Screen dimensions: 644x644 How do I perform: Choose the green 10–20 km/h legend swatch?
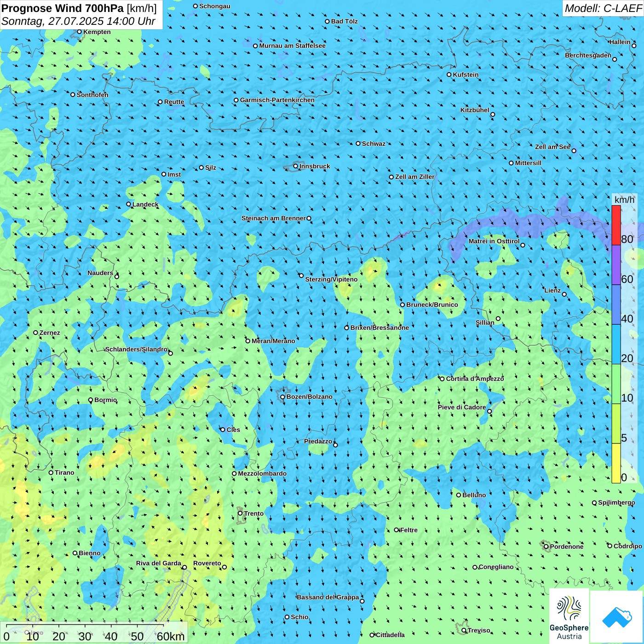(616, 384)
